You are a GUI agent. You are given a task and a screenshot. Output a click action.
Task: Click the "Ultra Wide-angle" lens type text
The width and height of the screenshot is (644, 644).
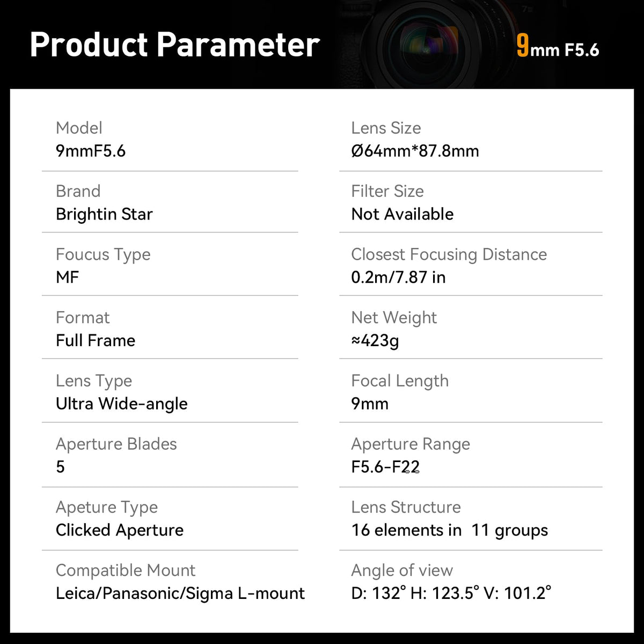point(122,404)
